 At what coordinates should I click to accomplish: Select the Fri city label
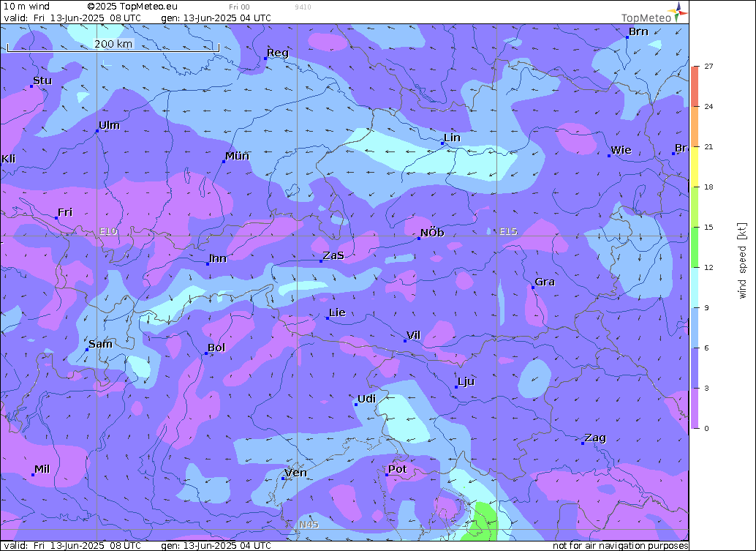click(x=65, y=211)
